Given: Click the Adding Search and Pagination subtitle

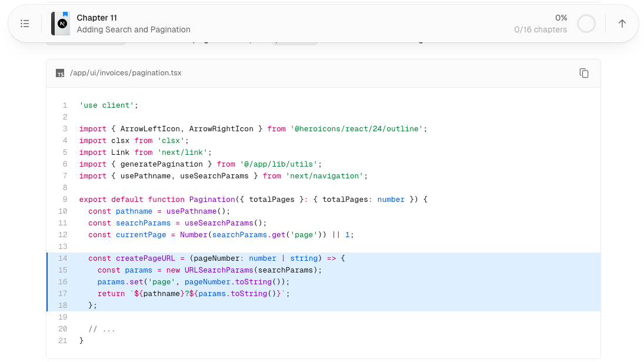Looking at the screenshot, I should pos(134,29).
